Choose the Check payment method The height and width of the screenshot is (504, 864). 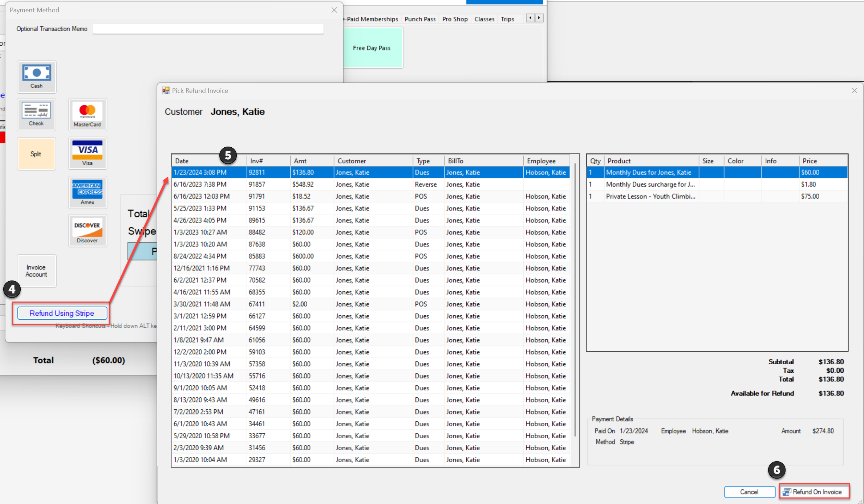click(36, 114)
